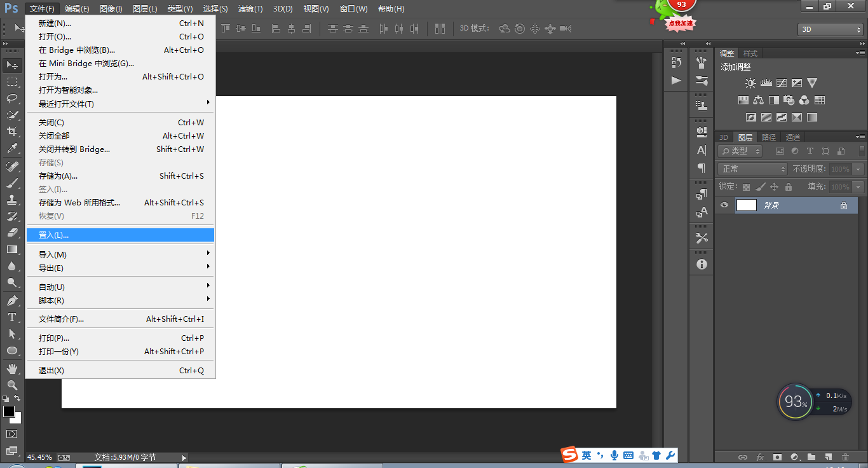Select the Quick Selection tool
The height and width of the screenshot is (468, 868).
pyautogui.click(x=12, y=115)
